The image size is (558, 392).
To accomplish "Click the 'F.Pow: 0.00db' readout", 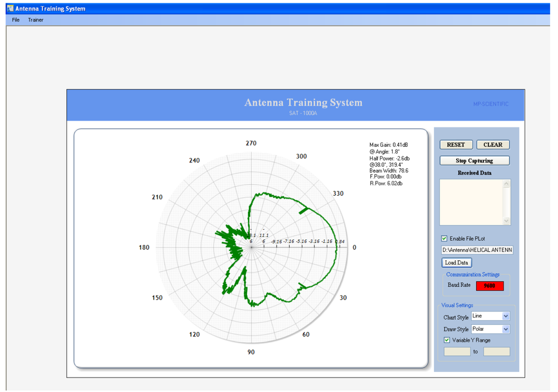I will click(x=386, y=177).
